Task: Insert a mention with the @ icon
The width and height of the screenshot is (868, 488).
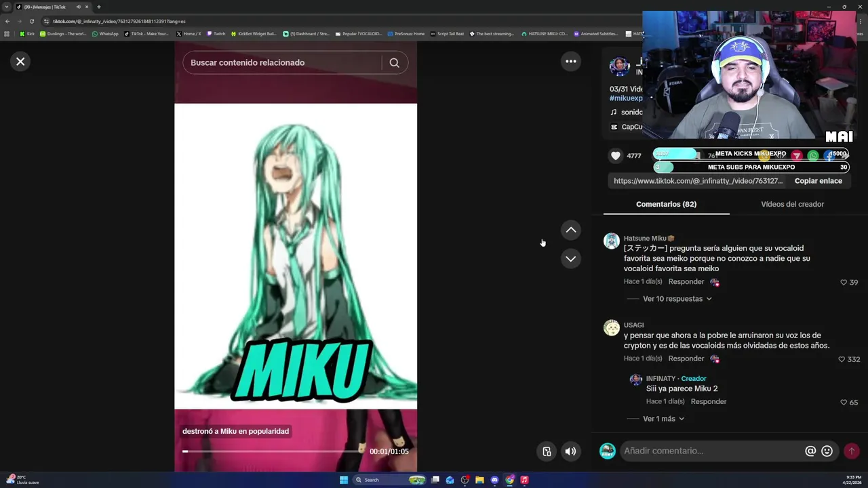Action: 810,451
